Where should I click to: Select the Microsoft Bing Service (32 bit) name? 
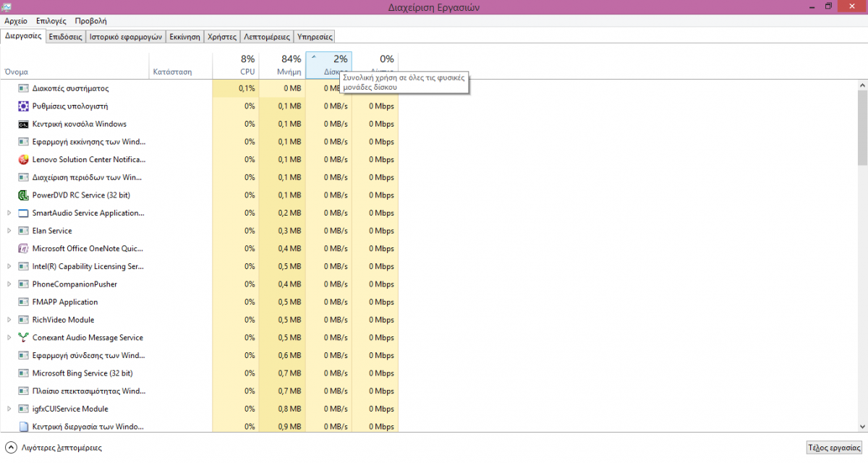pos(82,373)
